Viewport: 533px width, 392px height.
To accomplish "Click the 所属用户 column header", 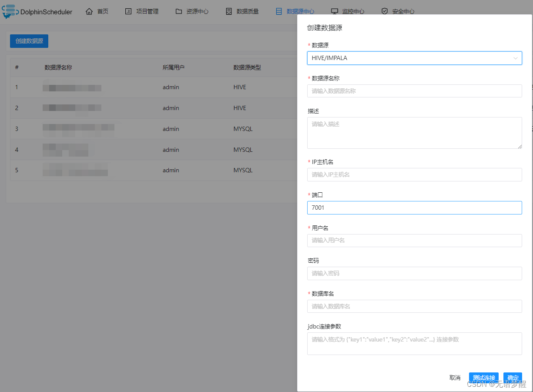I will (x=173, y=67).
